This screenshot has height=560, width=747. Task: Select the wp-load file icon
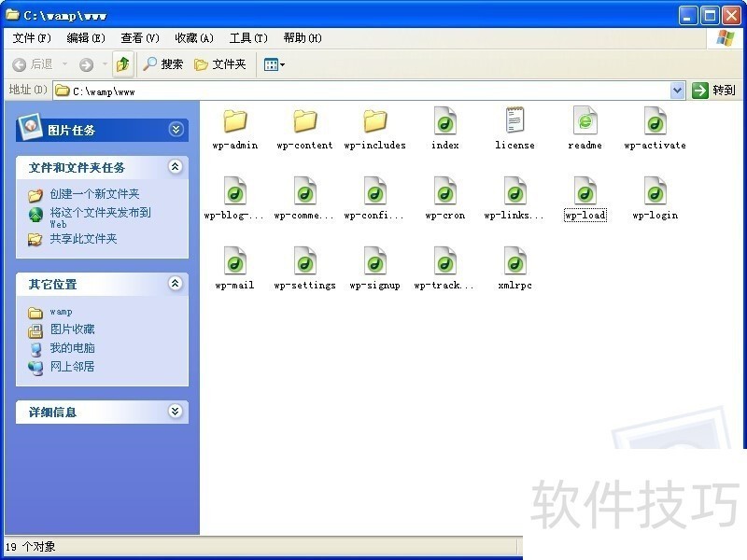tap(585, 191)
